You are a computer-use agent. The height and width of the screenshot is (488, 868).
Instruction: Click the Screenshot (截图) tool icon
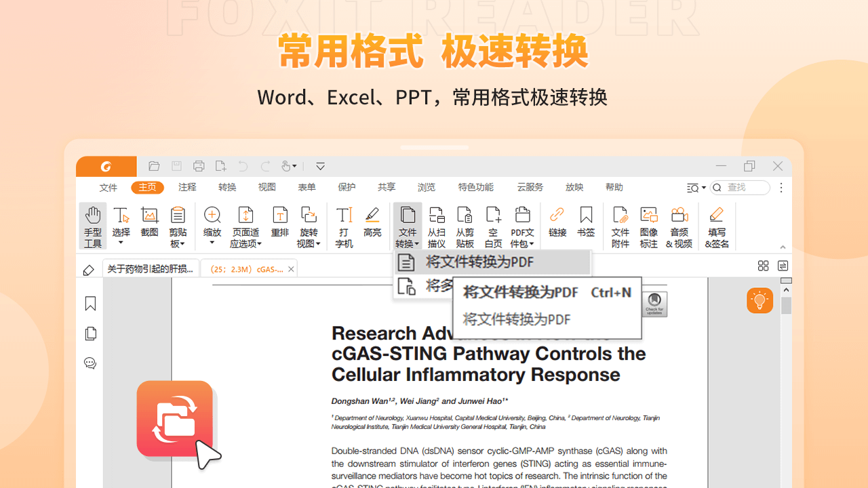(x=149, y=223)
